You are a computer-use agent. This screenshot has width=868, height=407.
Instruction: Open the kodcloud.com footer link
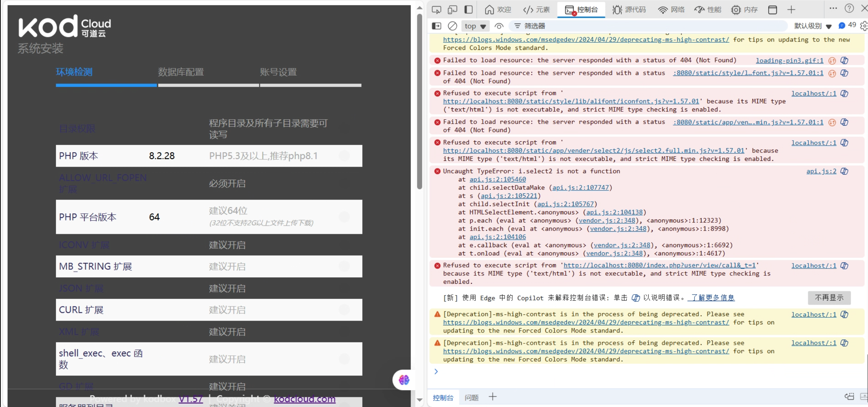(305, 399)
